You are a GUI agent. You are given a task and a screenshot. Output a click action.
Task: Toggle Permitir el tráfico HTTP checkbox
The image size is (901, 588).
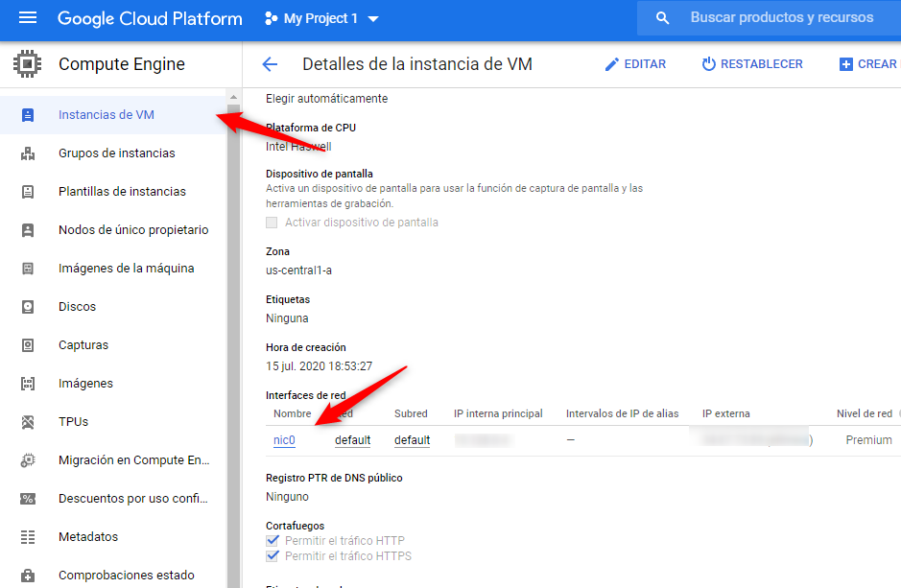point(273,541)
